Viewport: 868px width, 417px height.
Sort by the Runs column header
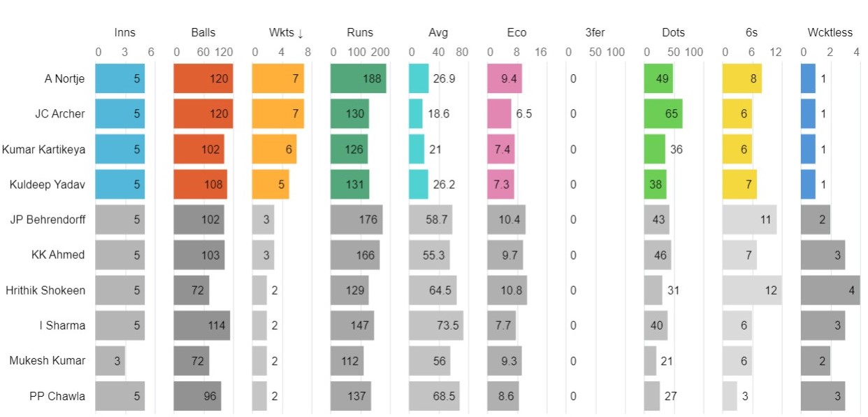point(360,33)
